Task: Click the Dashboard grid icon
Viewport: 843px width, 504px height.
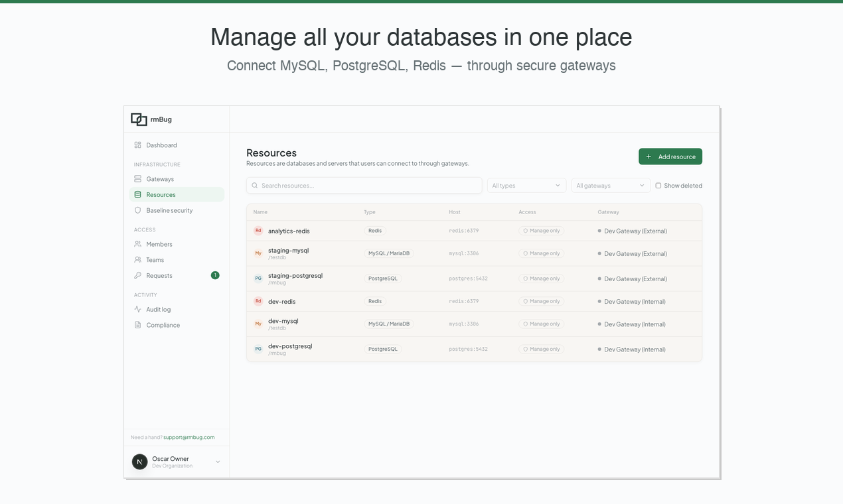Action: (137, 145)
